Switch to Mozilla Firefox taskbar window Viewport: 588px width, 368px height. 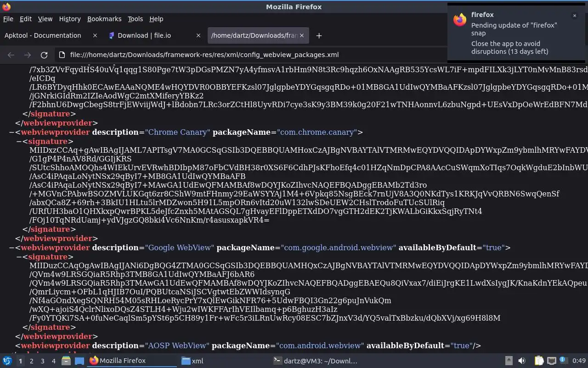point(132,361)
